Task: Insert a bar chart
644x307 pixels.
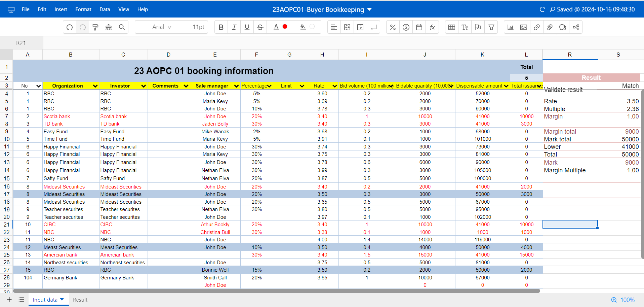Action: pos(511,27)
